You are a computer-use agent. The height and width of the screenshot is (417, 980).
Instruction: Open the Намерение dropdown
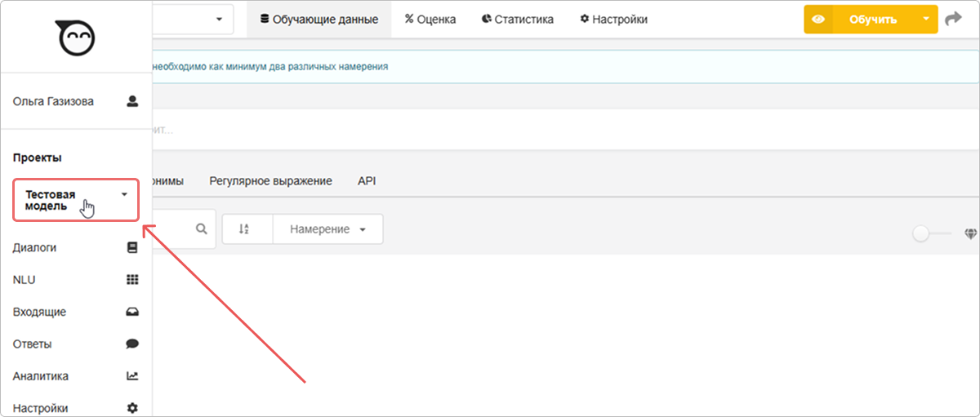(327, 229)
